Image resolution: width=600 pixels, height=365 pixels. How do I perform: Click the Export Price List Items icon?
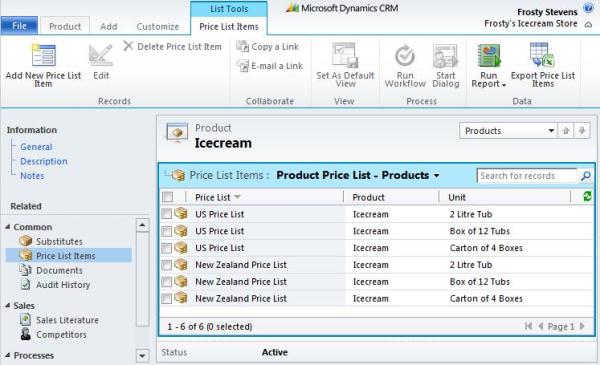pos(543,55)
